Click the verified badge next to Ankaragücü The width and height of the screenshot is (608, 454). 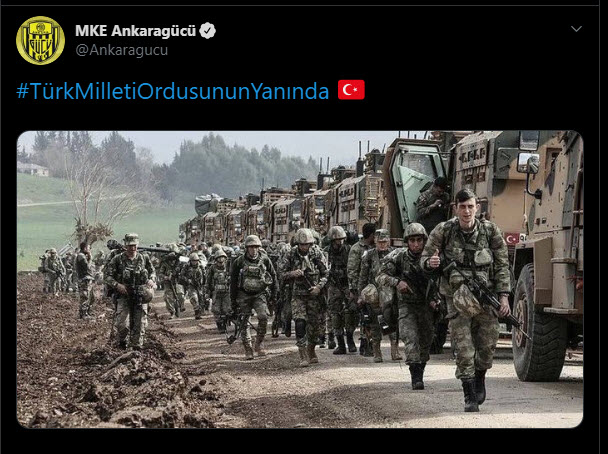pyautogui.click(x=207, y=31)
